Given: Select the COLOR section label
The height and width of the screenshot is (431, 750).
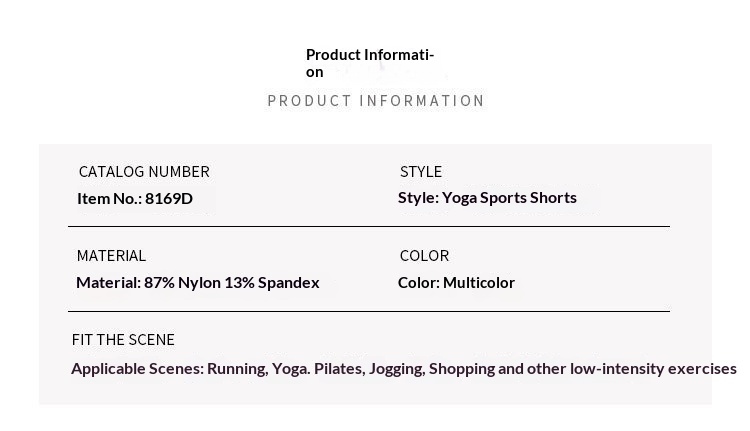Looking at the screenshot, I should click(424, 256).
